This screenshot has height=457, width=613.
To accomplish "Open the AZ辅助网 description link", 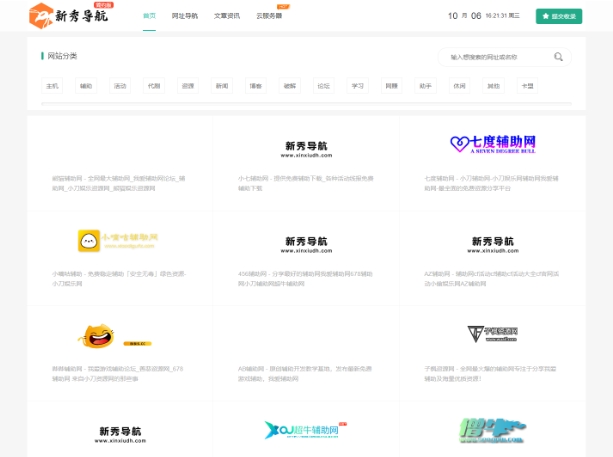I will (491, 279).
